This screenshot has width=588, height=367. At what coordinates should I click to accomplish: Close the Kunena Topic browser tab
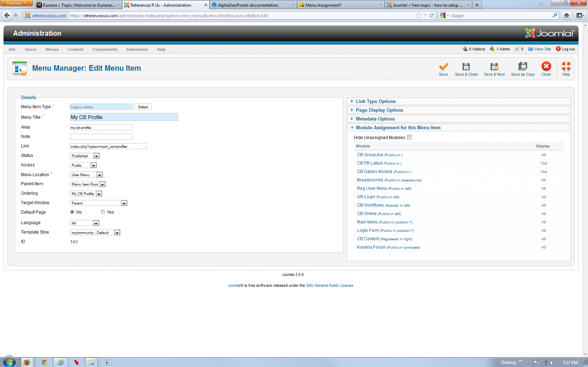pos(118,5)
